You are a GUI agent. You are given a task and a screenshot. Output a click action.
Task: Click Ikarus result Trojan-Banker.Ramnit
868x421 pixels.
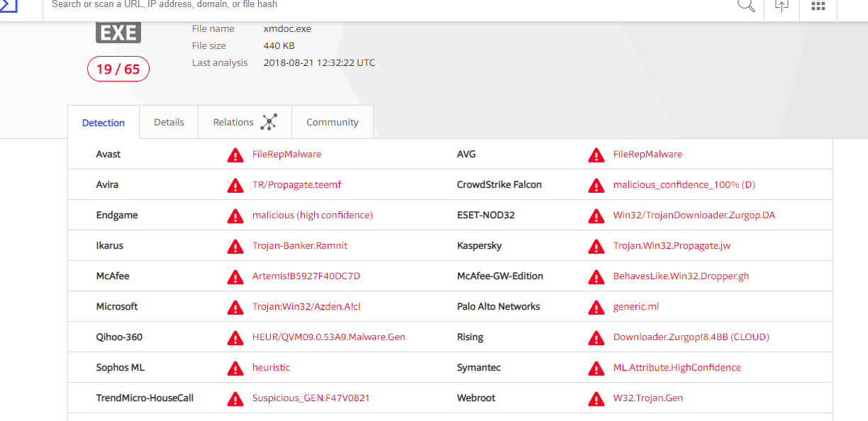point(300,246)
